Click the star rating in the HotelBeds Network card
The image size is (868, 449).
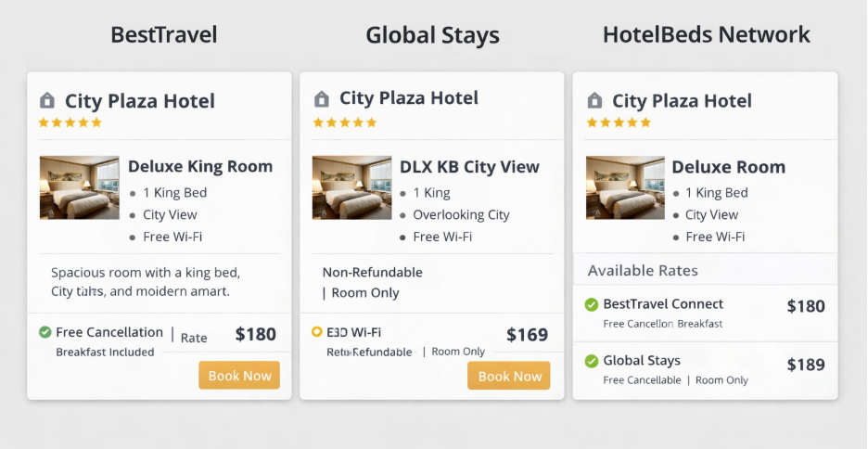tap(619, 122)
